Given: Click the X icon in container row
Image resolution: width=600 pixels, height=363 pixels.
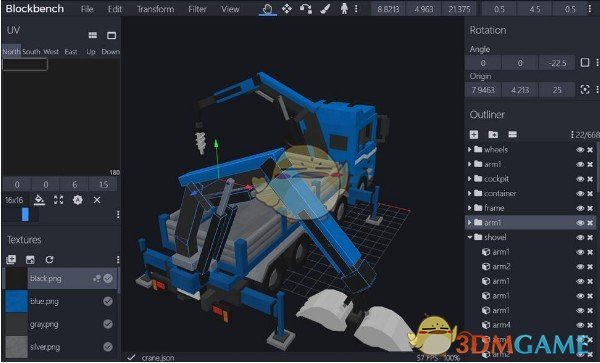Looking at the screenshot, I should (590, 194).
